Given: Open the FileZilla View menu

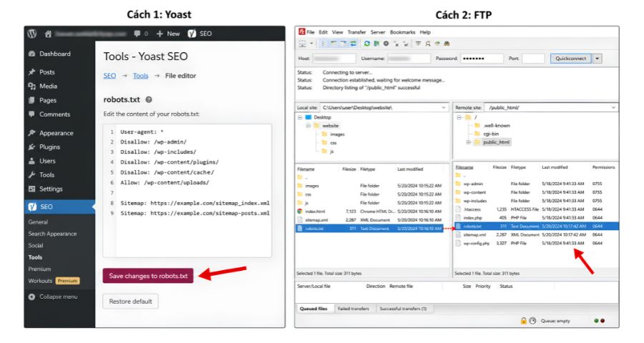Looking at the screenshot, I should [x=337, y=32].
